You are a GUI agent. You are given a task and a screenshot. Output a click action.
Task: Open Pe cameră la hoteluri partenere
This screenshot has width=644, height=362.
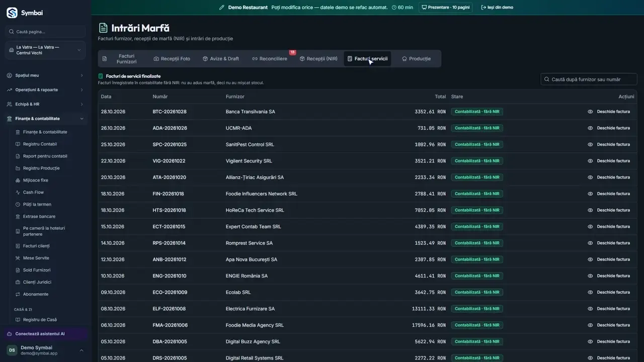tap(44, 231)
